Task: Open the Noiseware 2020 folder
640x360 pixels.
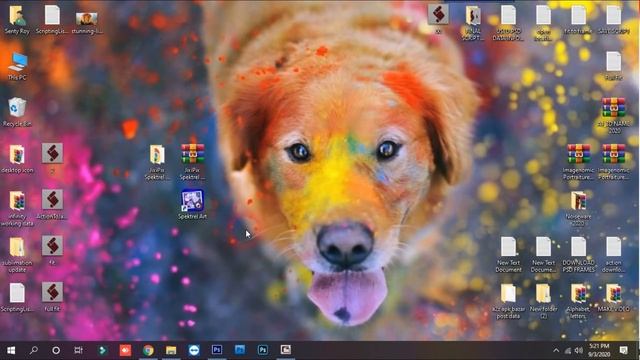Action: pos(578,209)
